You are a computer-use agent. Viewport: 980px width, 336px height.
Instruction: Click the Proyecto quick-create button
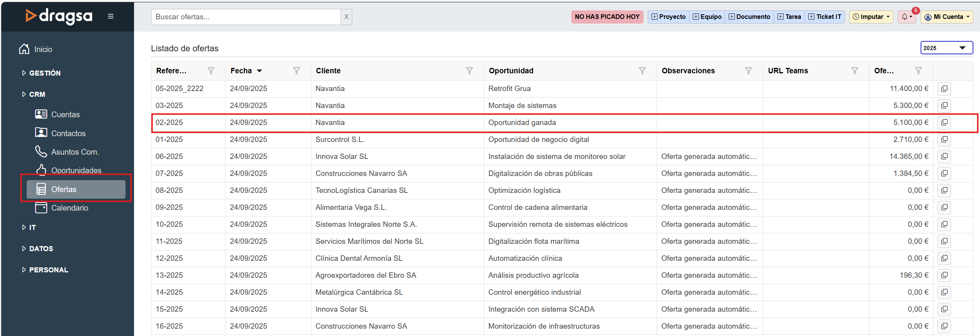[668, 17]
